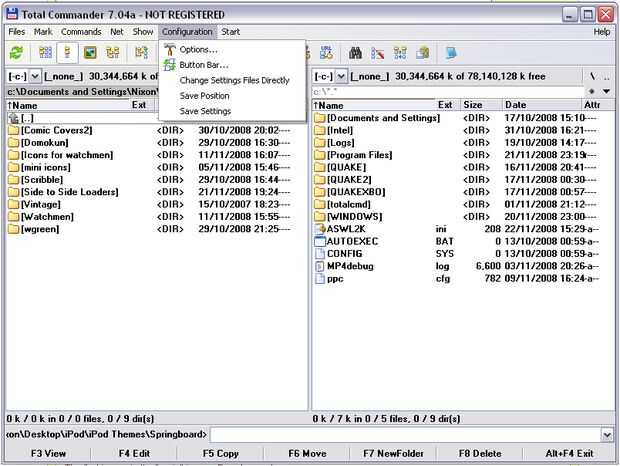Image resolution: width=620 pixels, height=466 pixels.
Task: Click the Button Bar menu icon
Action: click(170, 65)
